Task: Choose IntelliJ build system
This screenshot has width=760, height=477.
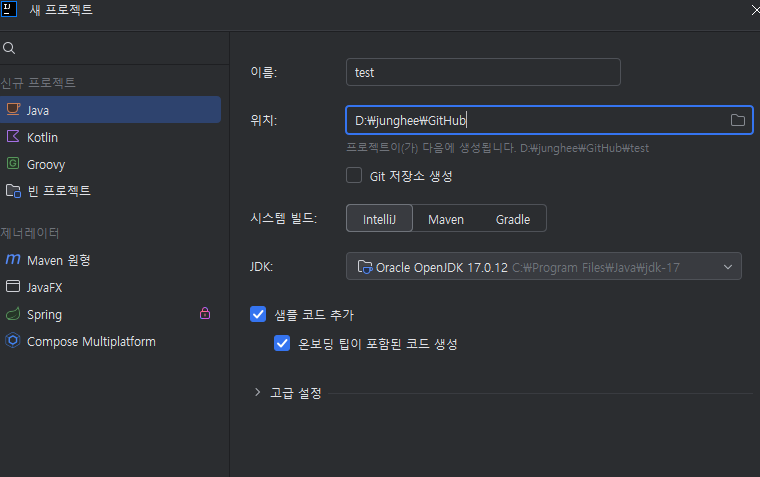Action: pos(380,219)
